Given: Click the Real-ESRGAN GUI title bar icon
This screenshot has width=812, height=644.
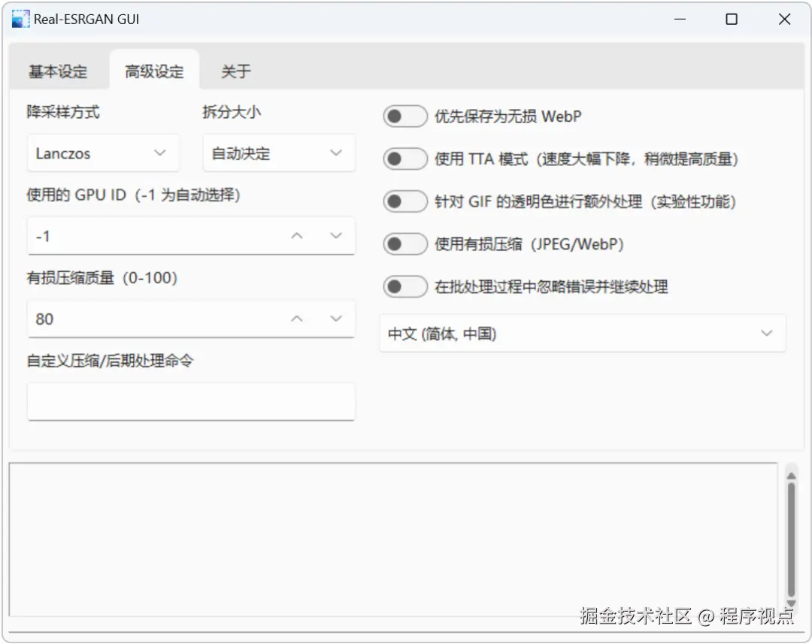Looking at the screenshot, I should 19,19.
